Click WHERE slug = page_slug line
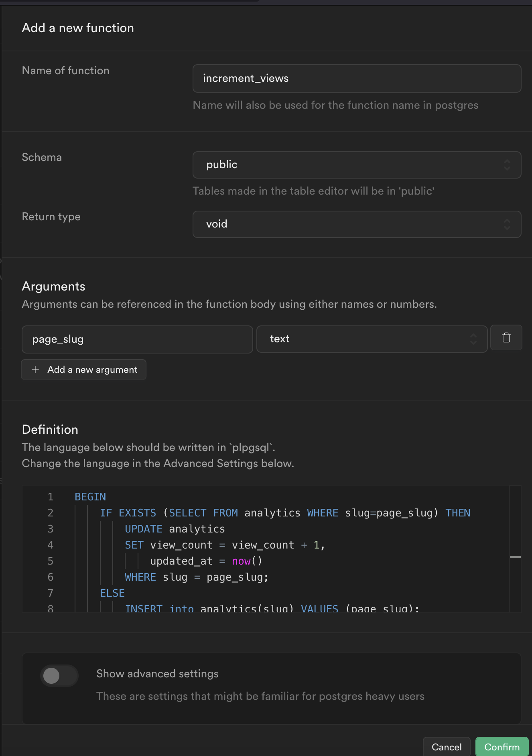 click(197, 577)
